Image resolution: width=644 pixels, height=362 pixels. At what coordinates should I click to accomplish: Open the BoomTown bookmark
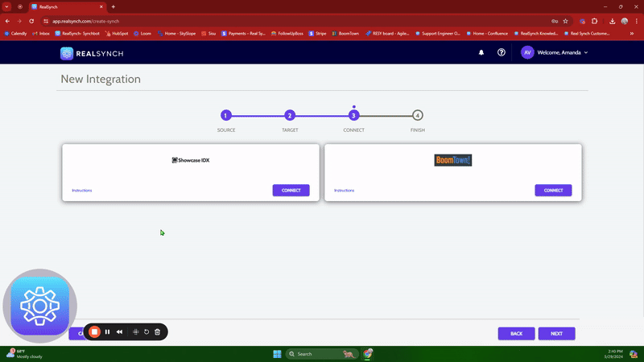click(x=345, y=34)
